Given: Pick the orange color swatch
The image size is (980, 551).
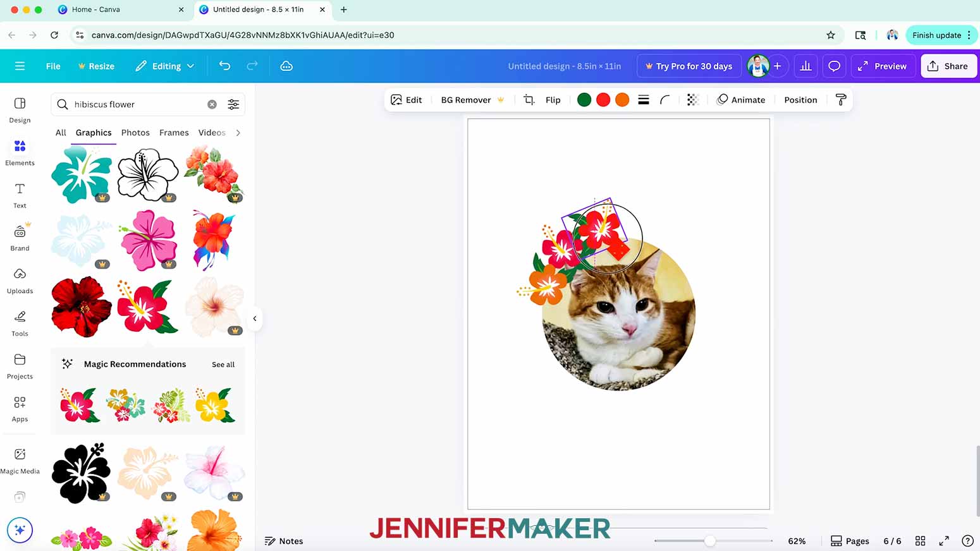Looking at the screenshot, I should pyautogui.click(x=622, y=100).
